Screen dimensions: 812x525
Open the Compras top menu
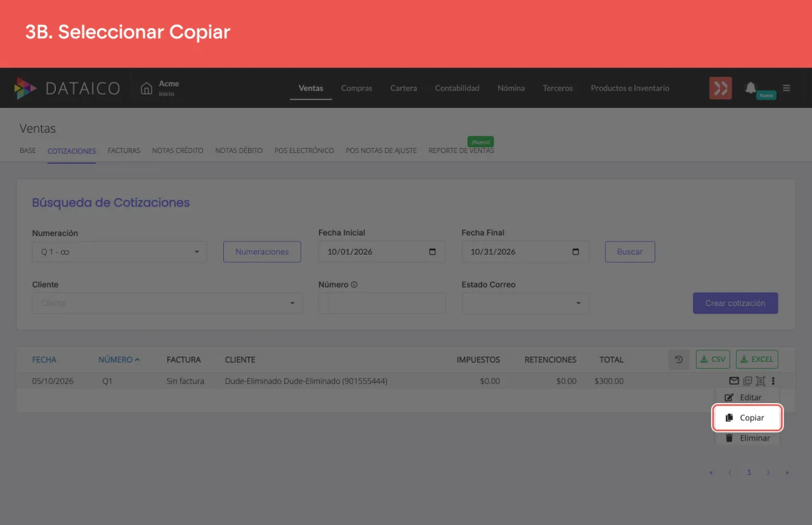coord(357,88)
